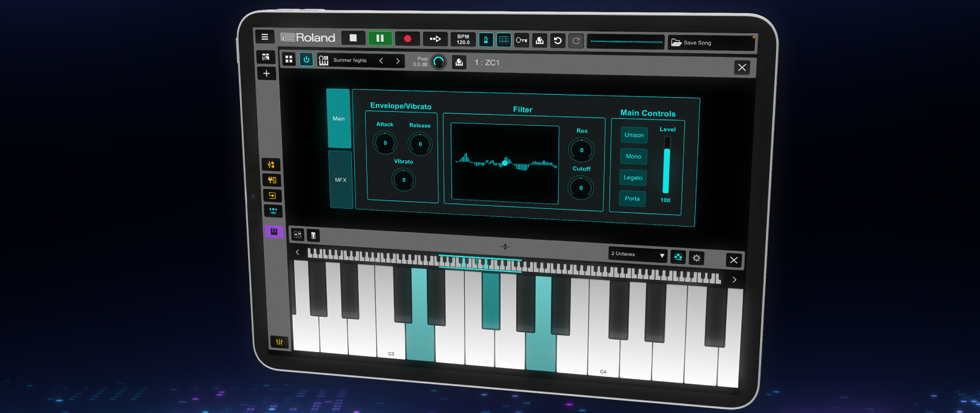Viewport: 980px width, 413px height.
Task: Click the key icon in top toolbar
Action: (521, 40)
